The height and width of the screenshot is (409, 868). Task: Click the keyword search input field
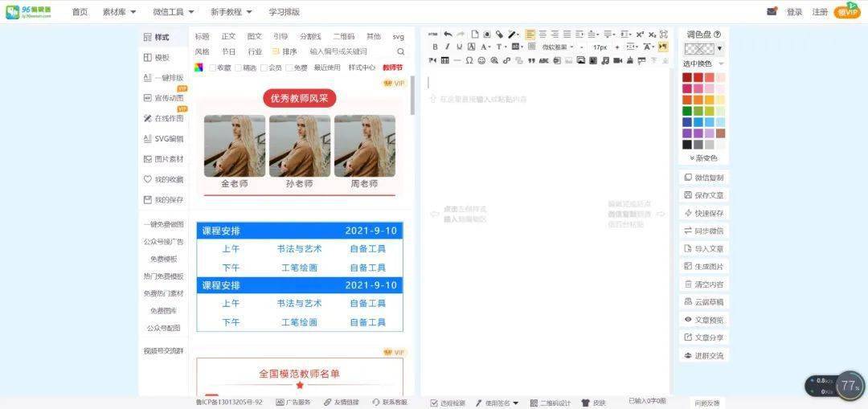350,51
